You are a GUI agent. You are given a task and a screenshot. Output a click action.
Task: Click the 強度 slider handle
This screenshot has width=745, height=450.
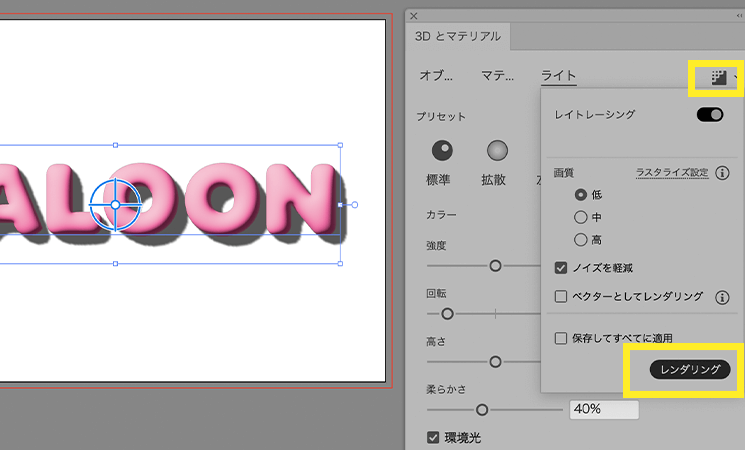495,266
